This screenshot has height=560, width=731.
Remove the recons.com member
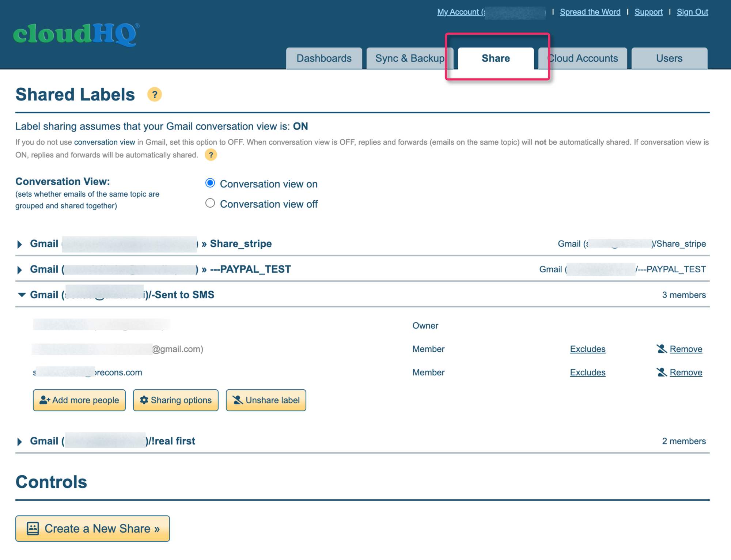[x=686, y=372]
